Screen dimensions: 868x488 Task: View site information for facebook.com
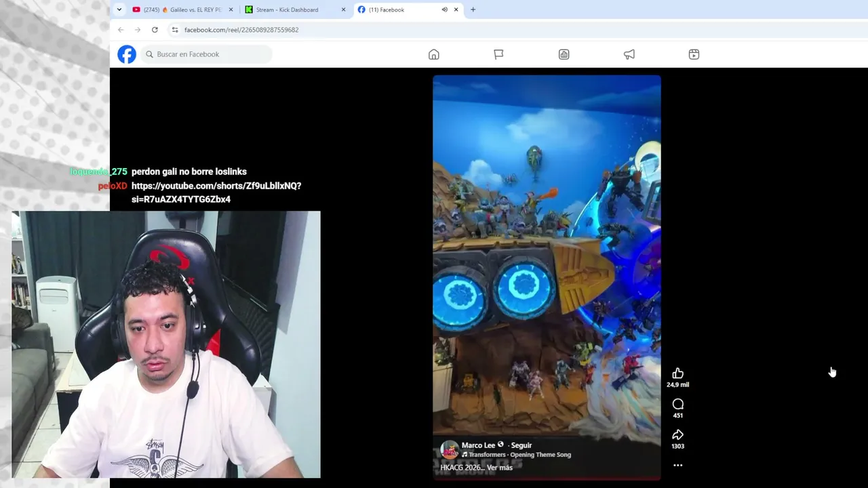click(175, 30)
